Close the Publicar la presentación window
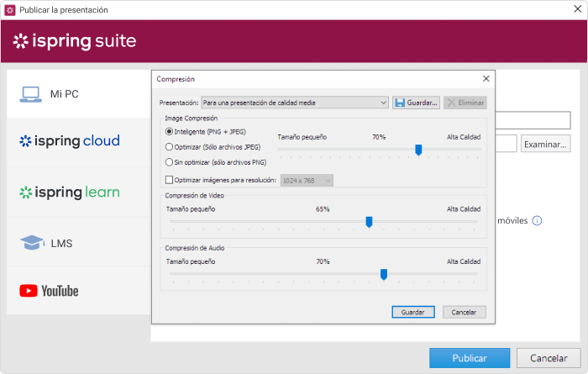 (578, 9)
